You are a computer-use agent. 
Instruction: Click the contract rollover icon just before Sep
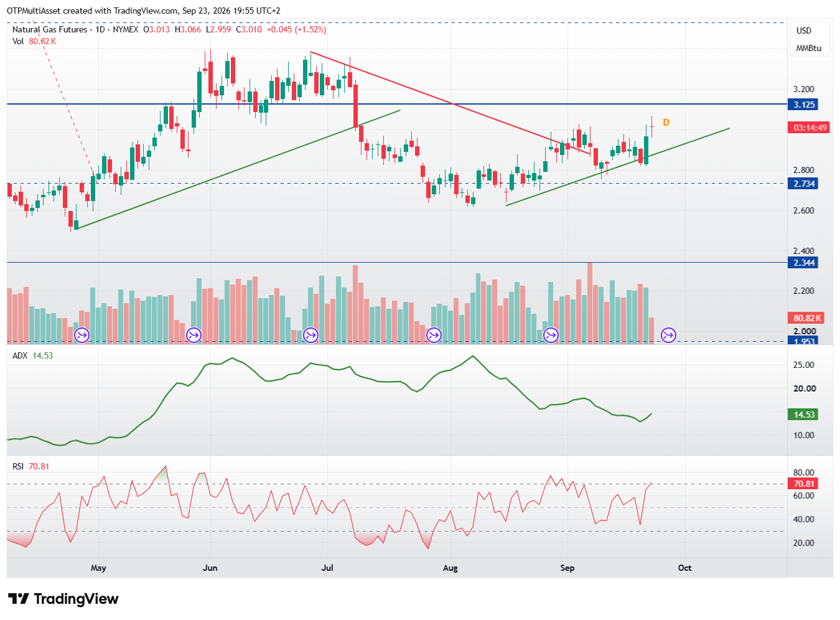pos(551,336)
